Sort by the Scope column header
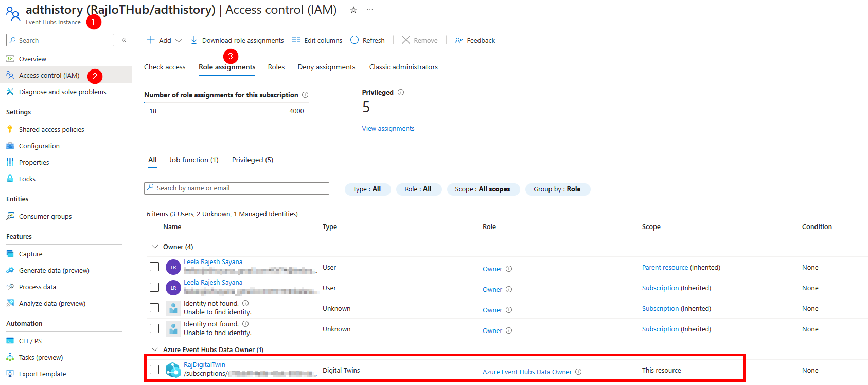 tap(651, 226)
